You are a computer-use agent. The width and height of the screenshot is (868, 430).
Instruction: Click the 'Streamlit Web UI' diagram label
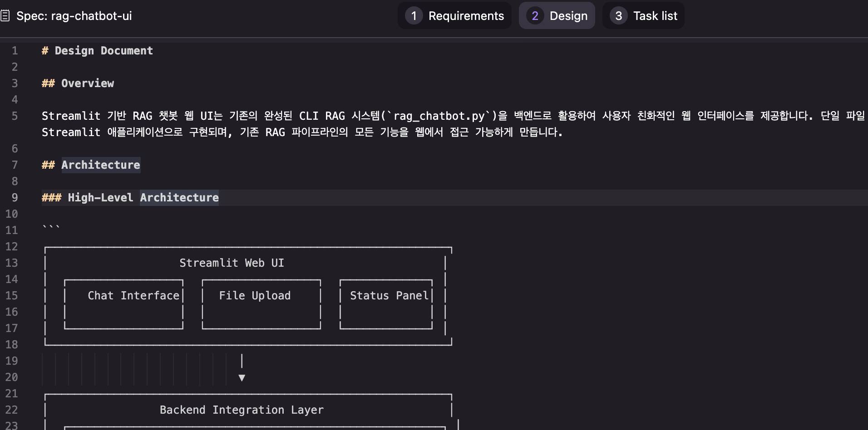[232, 263]
